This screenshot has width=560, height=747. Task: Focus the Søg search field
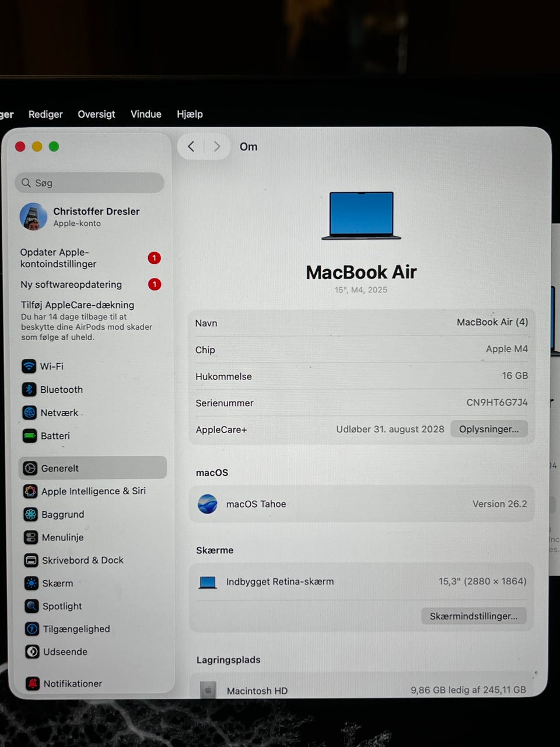[x=89, y=183]
